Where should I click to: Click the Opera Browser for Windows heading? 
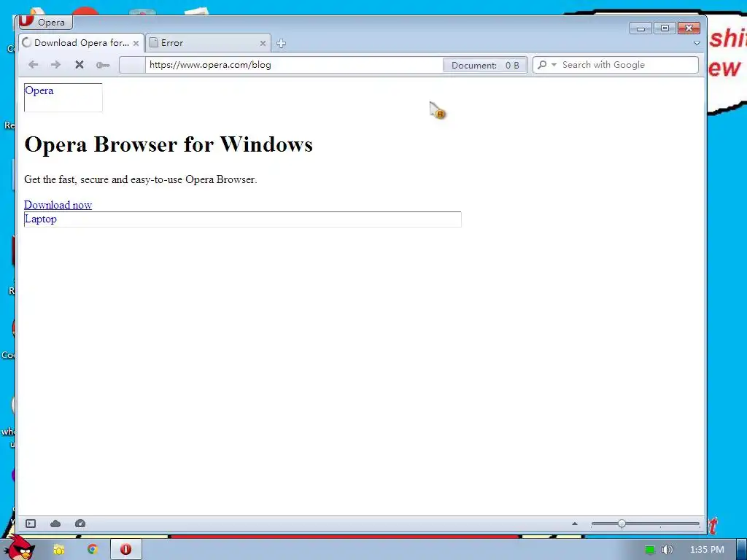click(x=169, y=144)
